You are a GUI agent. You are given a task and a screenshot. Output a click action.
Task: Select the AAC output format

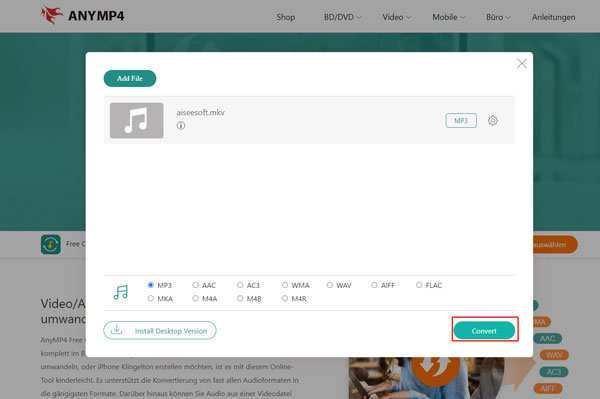pyautogui.click(x=195, y=285)
